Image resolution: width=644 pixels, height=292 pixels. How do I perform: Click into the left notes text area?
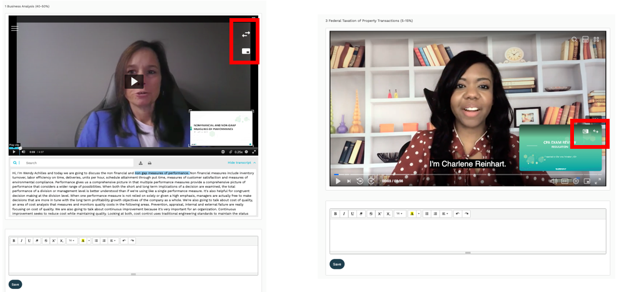point(133,259)
